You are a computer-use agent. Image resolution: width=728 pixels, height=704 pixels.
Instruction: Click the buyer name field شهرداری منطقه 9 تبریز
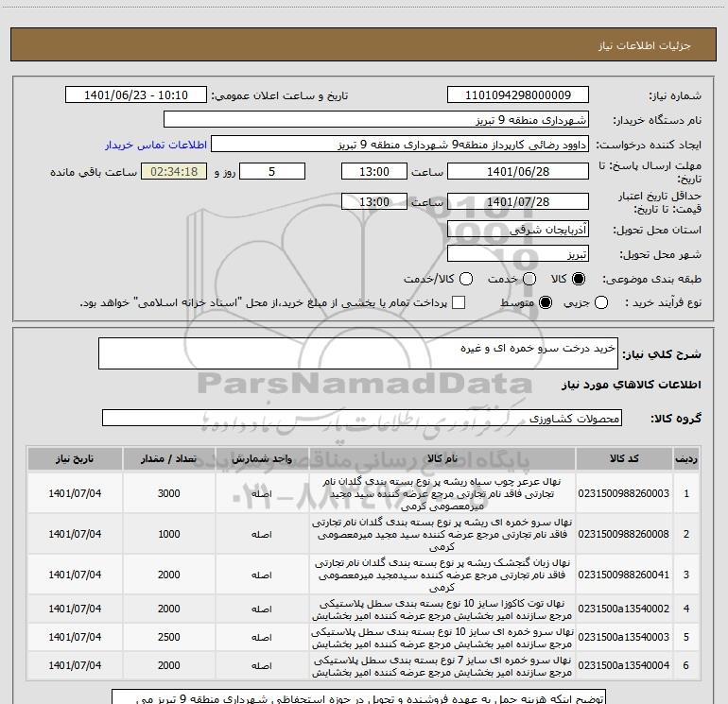click(376, 120)
